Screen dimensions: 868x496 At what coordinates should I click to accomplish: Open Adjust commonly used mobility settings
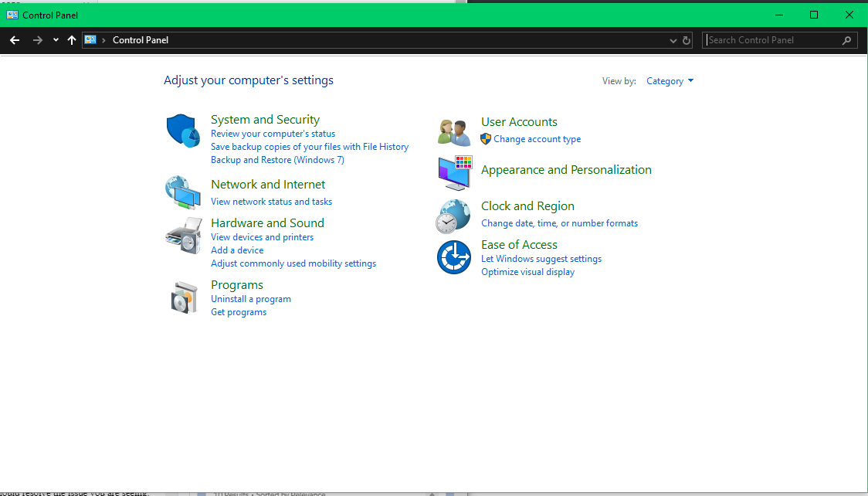293,263
